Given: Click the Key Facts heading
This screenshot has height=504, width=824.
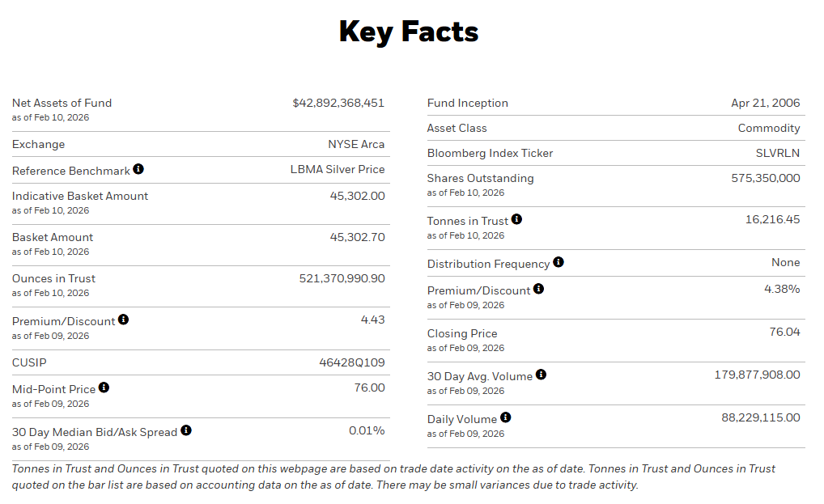Looking at the screenshot, I should click(x=409, y=32).
